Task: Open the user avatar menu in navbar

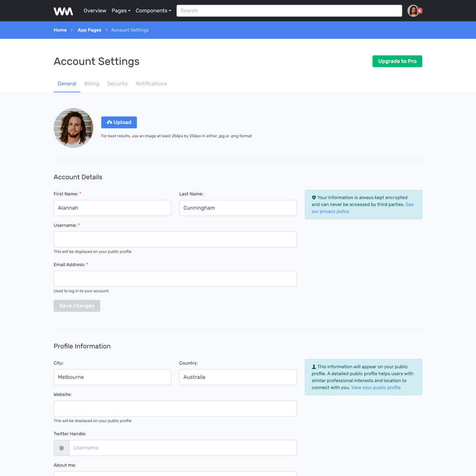Action: point(413,10)
